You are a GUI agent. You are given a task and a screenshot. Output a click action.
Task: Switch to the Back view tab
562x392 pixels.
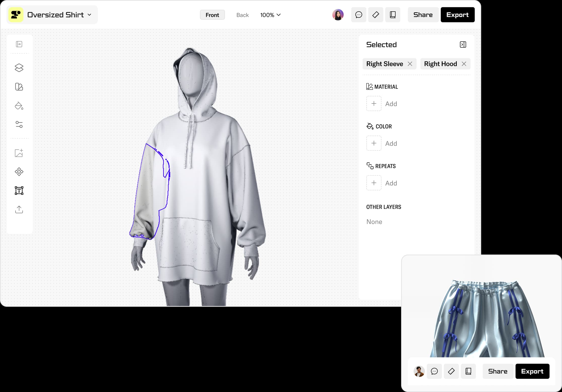click(x=242, y=15)
